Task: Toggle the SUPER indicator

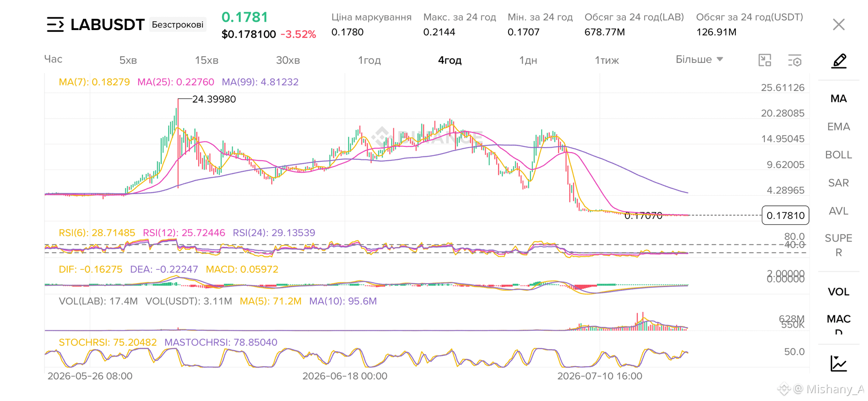Action: [838, 245]
